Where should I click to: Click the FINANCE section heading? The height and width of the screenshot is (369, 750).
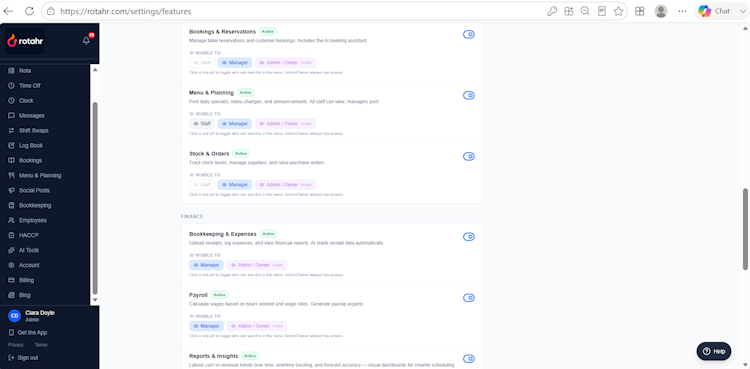tap(192, 216)
